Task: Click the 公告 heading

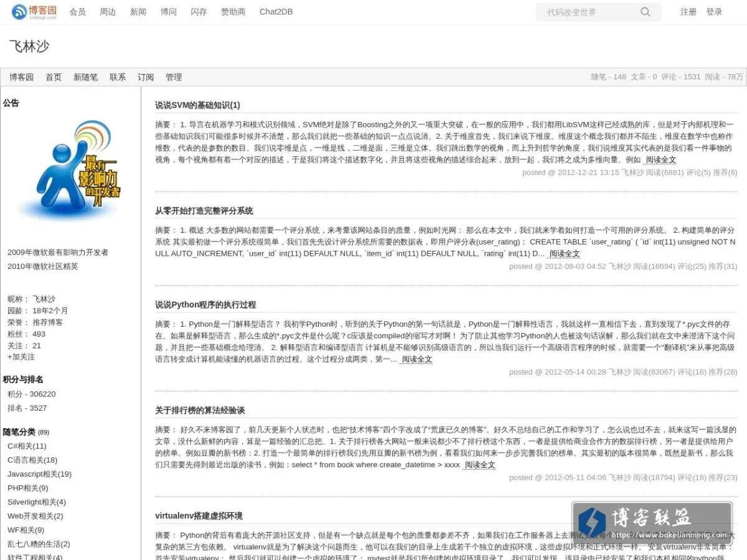Action: 11,103
